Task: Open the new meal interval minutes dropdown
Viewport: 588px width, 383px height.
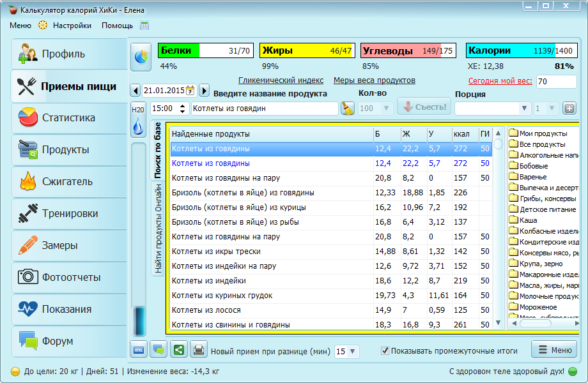Action: click(x=353, y=352)
